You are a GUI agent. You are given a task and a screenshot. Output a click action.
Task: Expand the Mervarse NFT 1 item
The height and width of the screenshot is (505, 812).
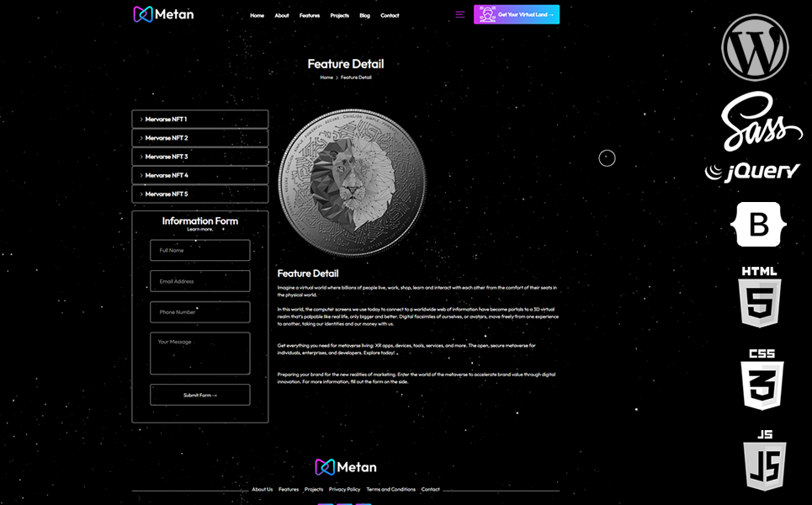point(200,120)
